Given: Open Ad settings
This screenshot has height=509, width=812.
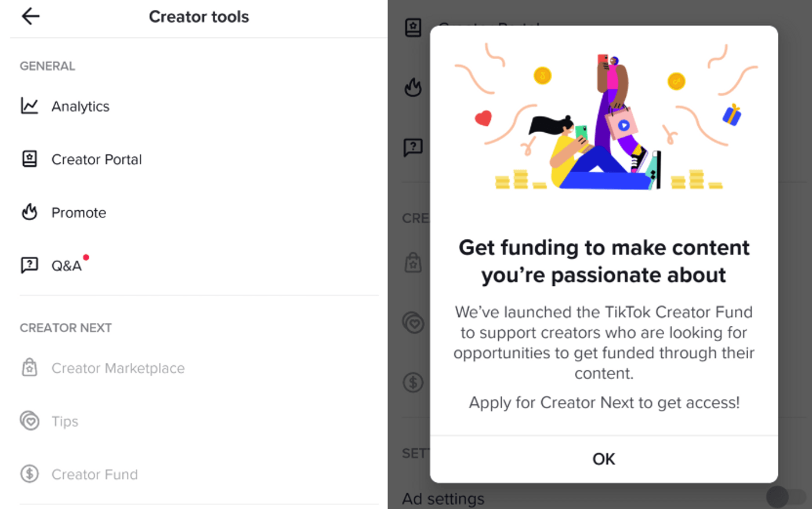Looking at the screenshot, I should click(x=443, y=498).
